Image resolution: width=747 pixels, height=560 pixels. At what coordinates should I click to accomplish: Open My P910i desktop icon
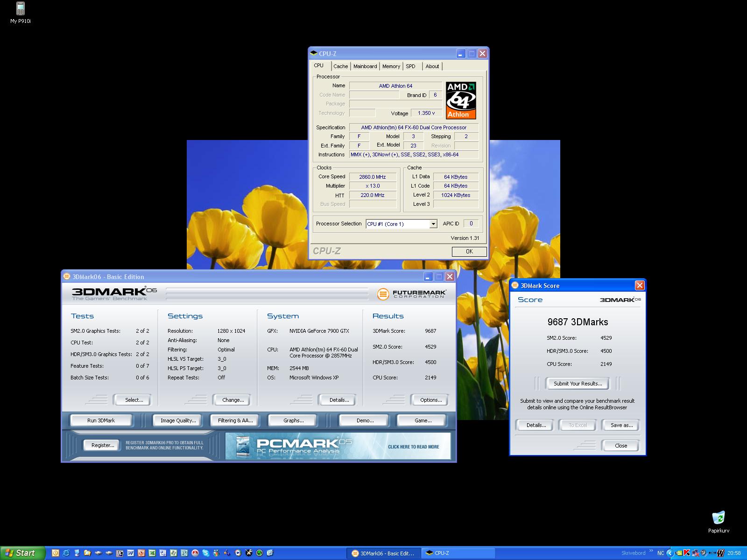point(20,12)
